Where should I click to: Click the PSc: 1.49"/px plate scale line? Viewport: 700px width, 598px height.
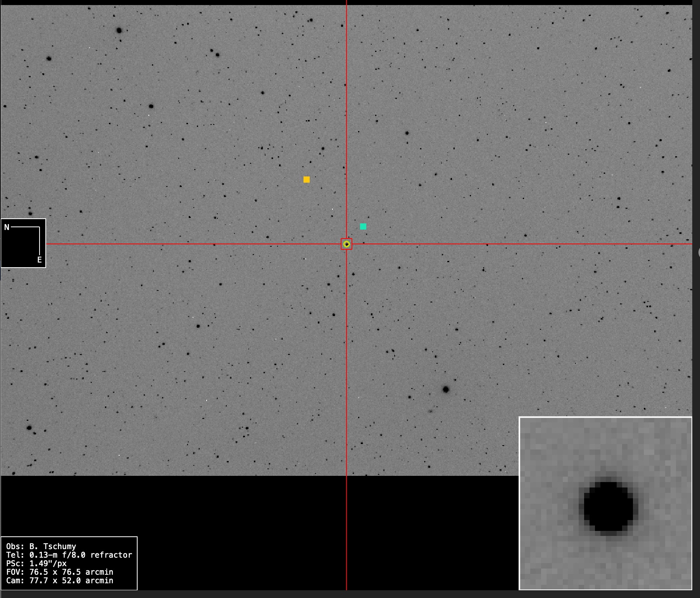(36, 563)
